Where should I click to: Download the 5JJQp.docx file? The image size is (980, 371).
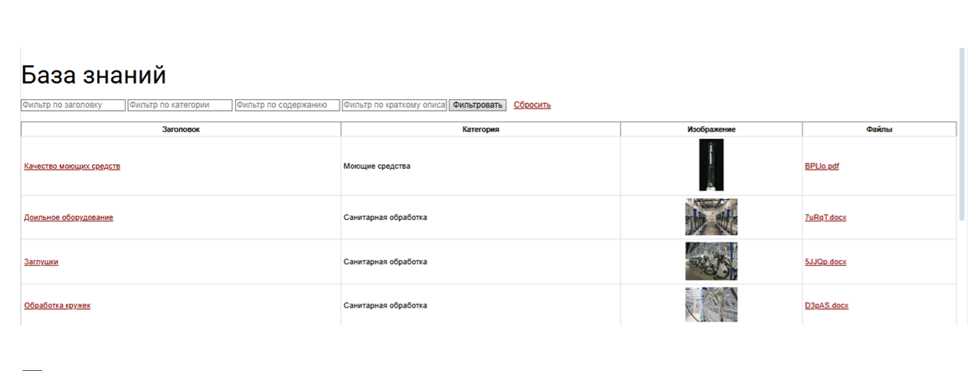click(826, 262)
